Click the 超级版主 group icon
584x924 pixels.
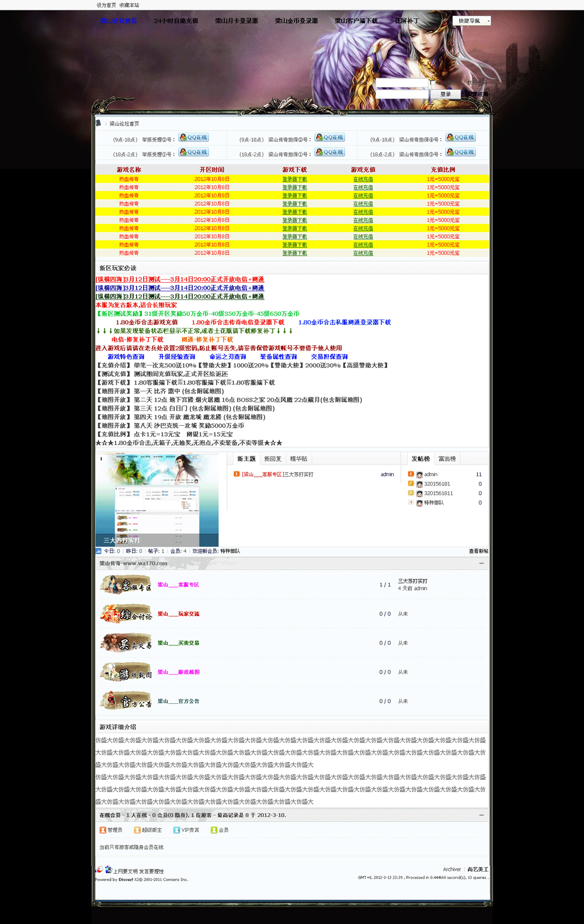point(137,830)
